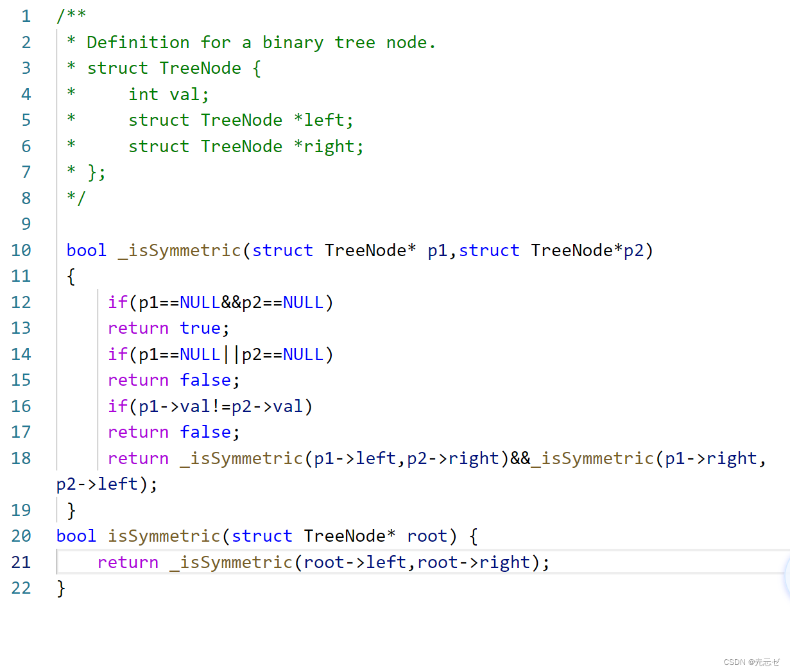This screenshot has width=790, height=672.
Task: Click comment text 'Definition for a binary tree node.'
Action: tap(261, 42)
